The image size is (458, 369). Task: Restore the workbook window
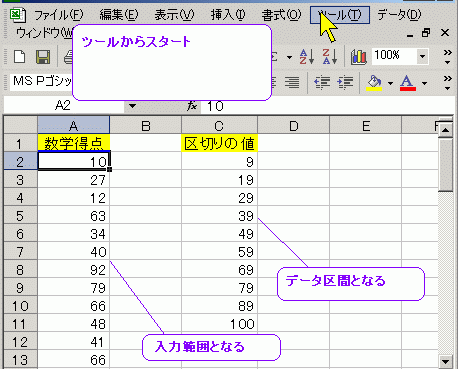pyautogui.click(x=426, y=33)
